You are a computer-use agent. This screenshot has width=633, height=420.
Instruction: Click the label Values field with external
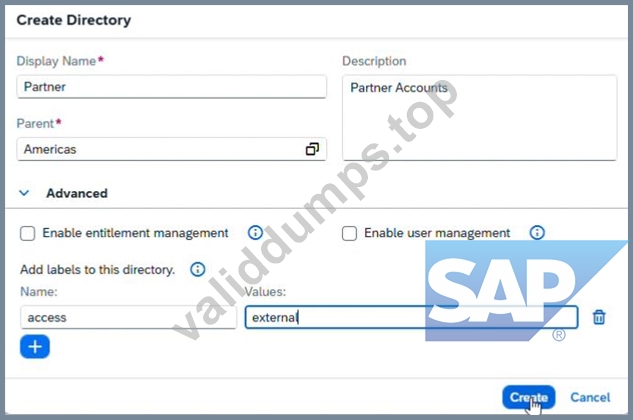(411, 317)
